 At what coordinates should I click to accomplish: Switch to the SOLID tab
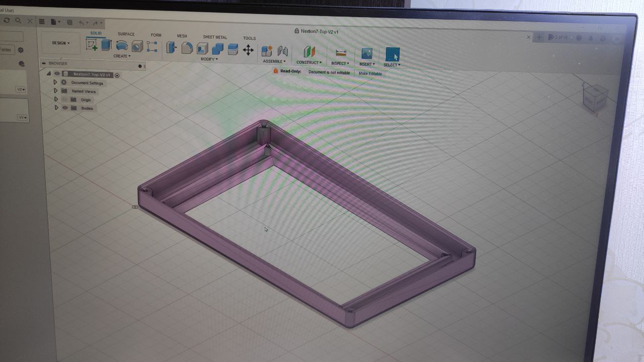[x=96, y=33]
